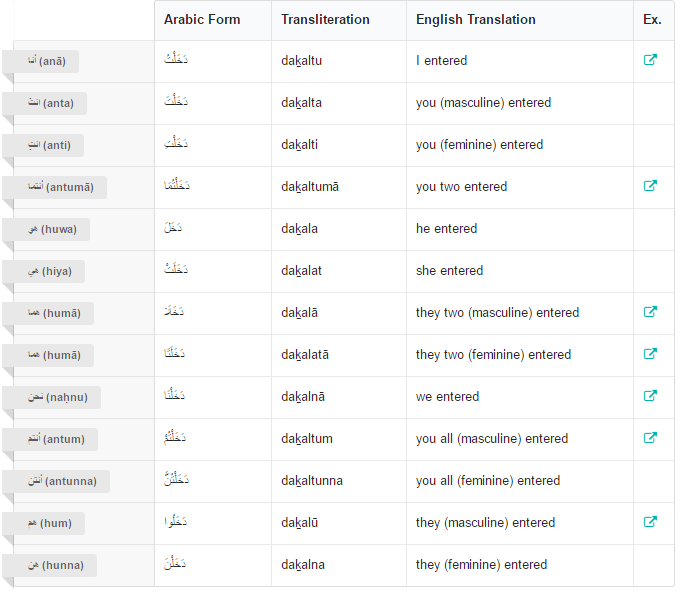Click the 'English Translation' column header
The width and height of the screenshot is (681, 594).
tap(476, 20)
